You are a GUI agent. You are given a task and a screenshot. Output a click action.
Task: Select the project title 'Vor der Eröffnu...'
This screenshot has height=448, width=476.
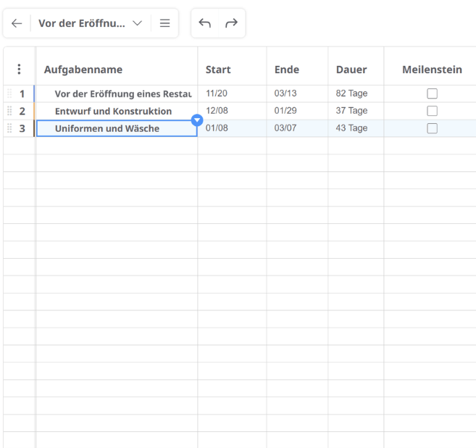(82, 23)
